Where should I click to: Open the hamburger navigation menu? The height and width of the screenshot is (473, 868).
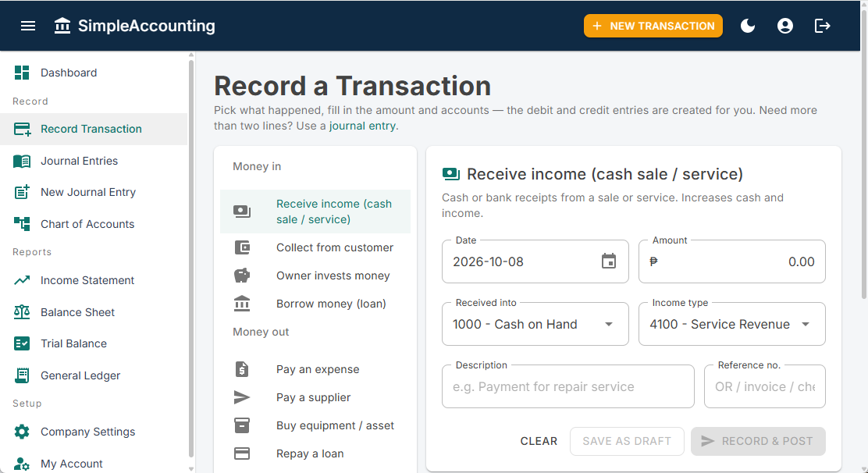28,26
